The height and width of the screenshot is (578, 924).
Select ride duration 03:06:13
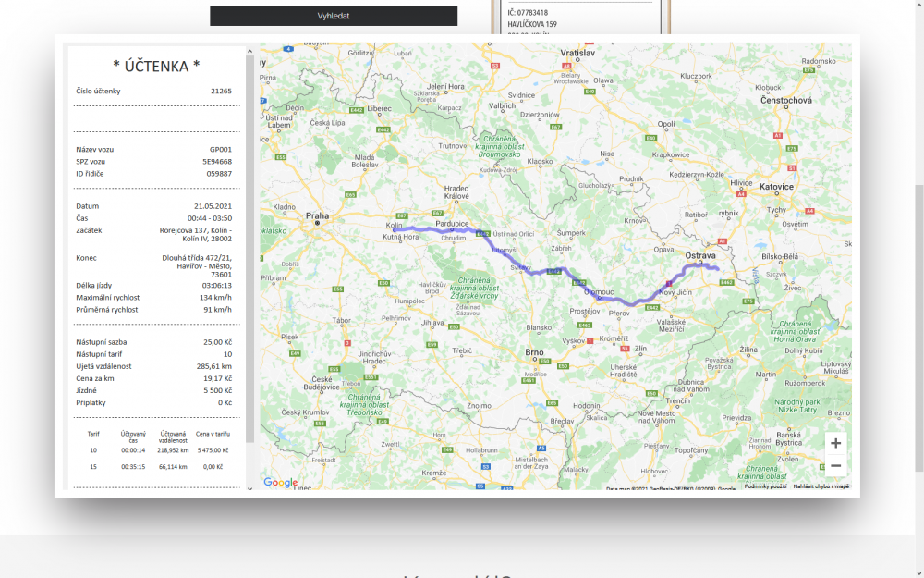tap(216, 286)
